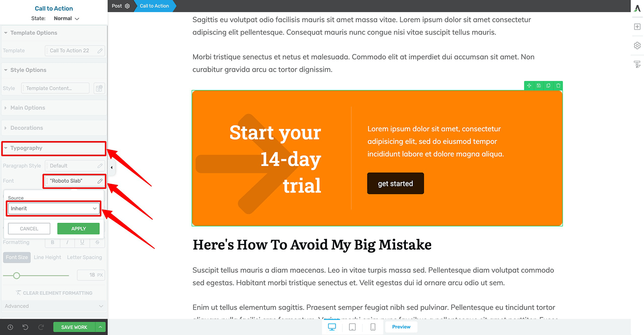Click the move icon on element toolbar
This screenshot has height=335, width=644.
click(529, 86)
